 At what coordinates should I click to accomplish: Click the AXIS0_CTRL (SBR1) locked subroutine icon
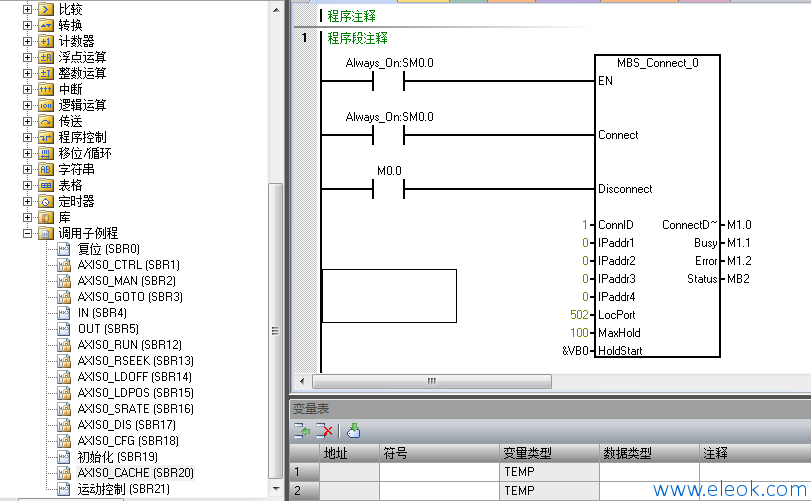tap(64, 265)
